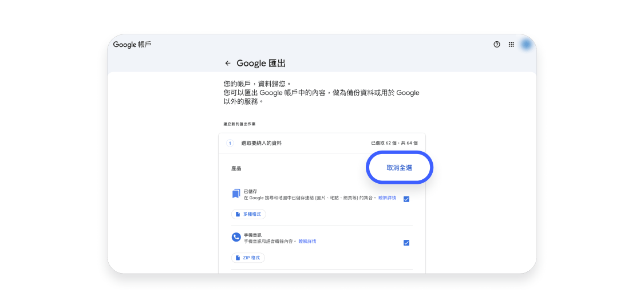Screen dimensions: 644x308
Task: Open 瞭解詳情 link for 已儲存
Action: [x=388, y=198]
